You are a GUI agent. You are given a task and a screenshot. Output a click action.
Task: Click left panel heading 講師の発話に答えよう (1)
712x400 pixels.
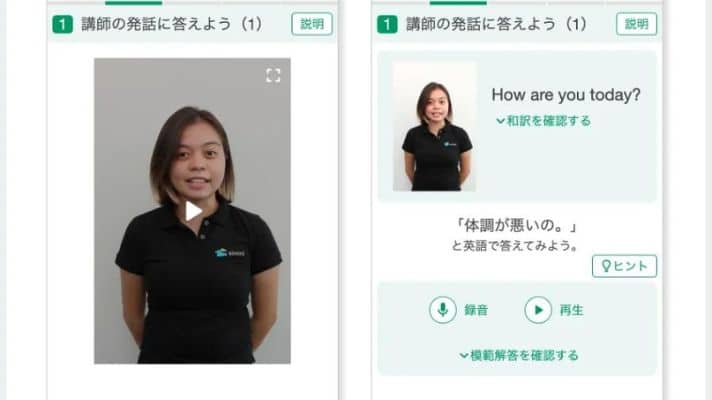(172, 24)
